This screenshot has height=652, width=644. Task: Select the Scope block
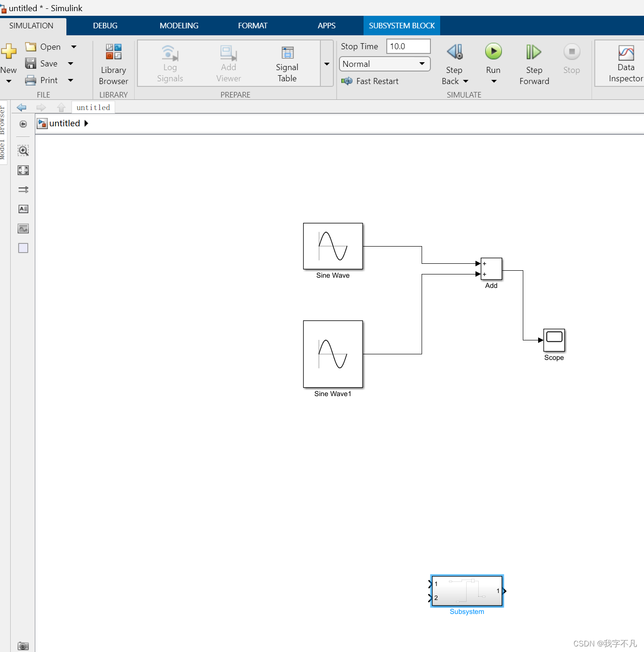click(x=554, y=340)
